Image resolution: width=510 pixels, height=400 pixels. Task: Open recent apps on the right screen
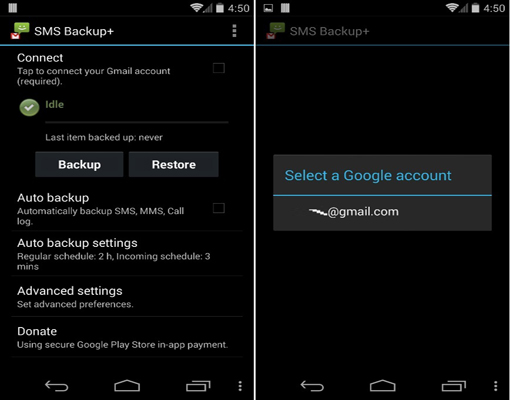coord(454,386)
